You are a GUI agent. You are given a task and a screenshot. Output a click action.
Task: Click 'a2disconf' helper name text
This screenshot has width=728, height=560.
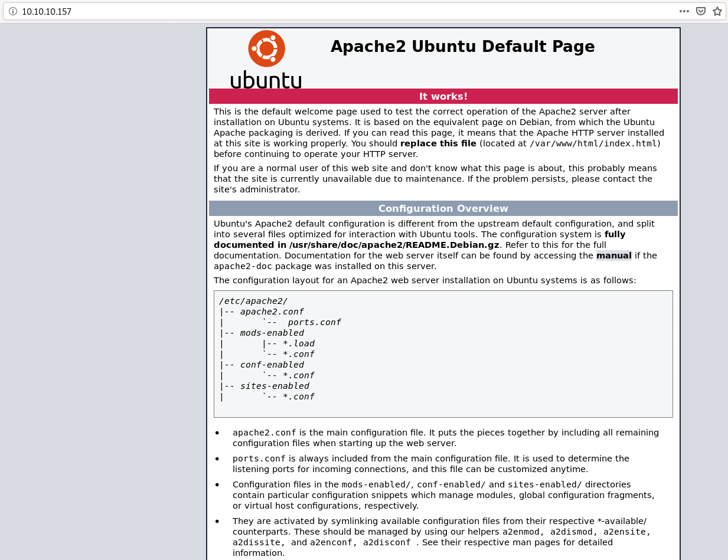click(387, 542)
